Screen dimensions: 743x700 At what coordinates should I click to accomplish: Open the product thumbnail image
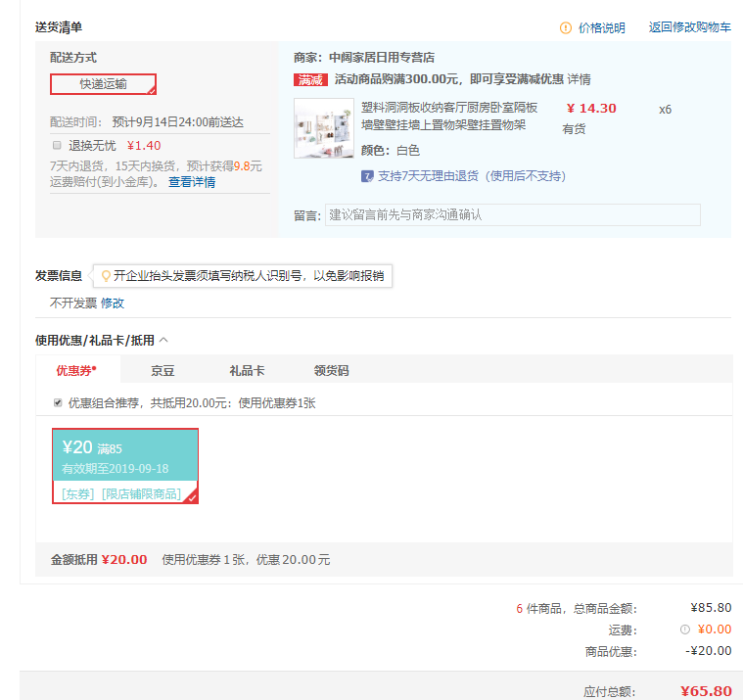coord(324,128)
